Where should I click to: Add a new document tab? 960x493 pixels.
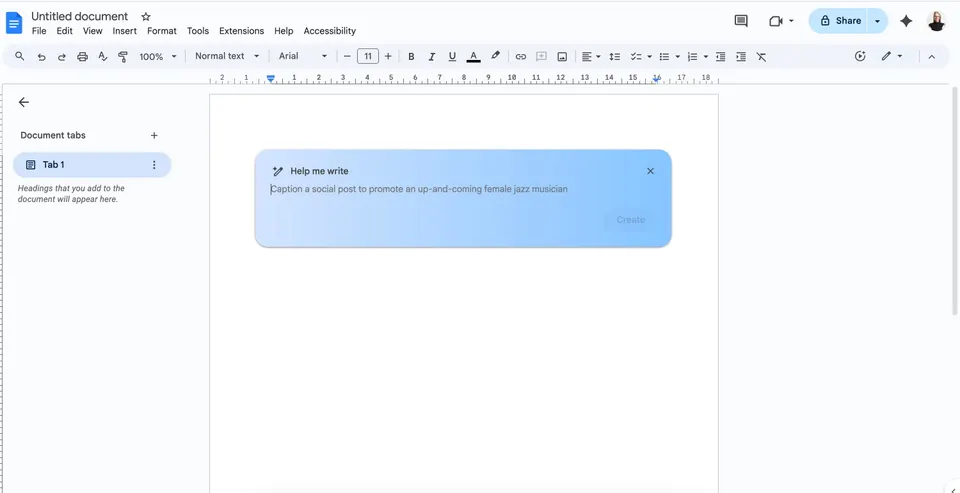[154, 135]
